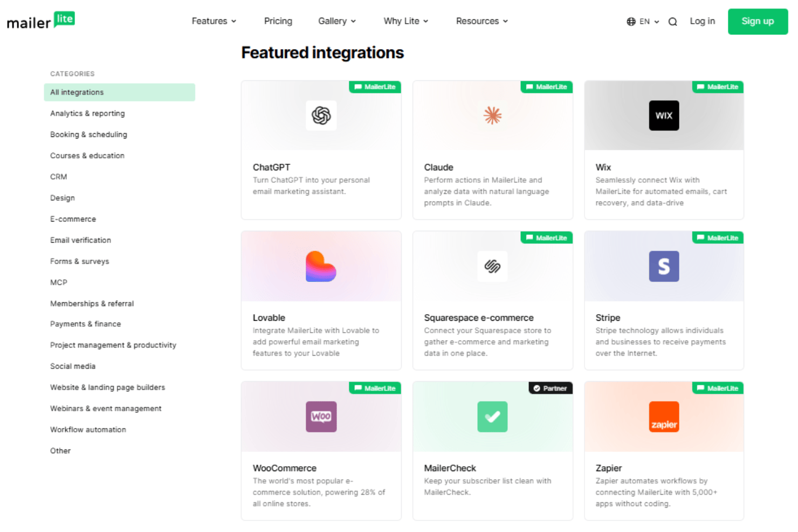Select the MCP category

(x=59, y=282)
